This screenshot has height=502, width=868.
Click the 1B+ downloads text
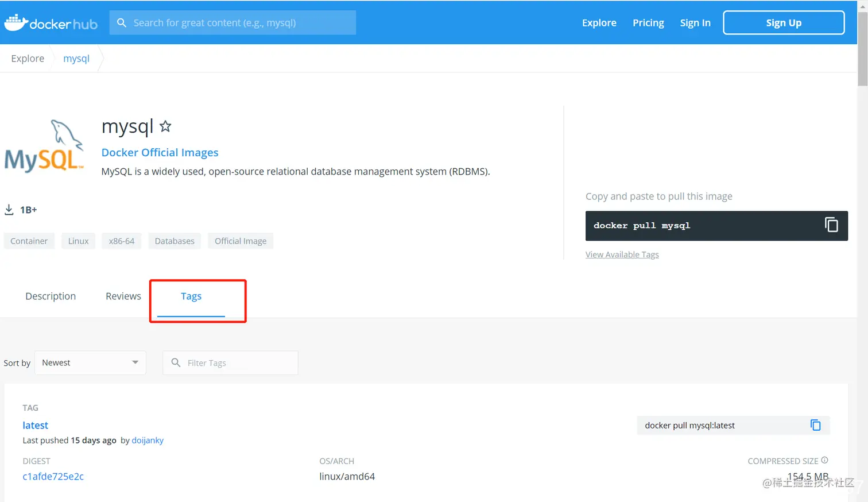coord(29,210)
